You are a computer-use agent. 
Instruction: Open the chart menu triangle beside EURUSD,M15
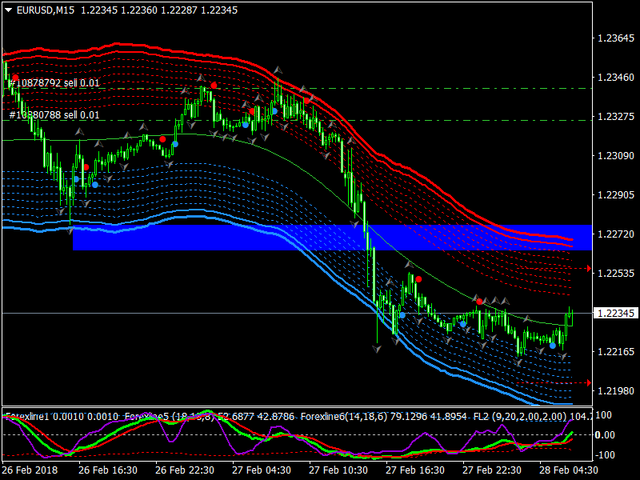(8, 10)
